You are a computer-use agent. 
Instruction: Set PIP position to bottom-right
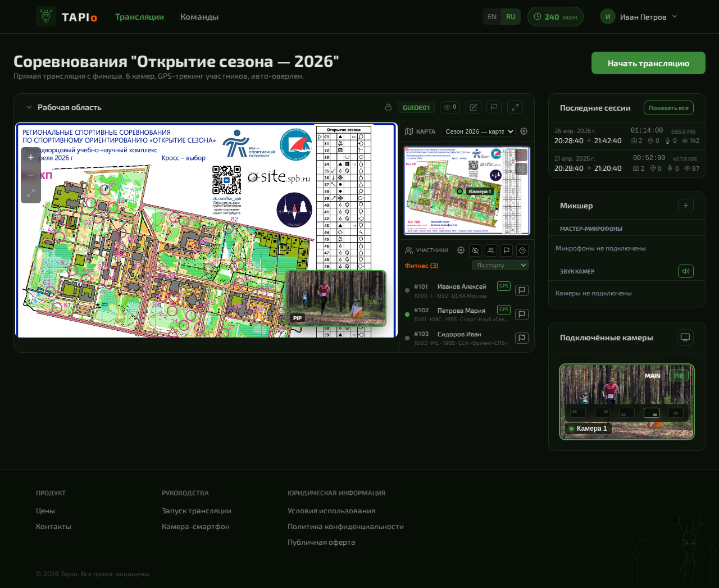pyautogui.click(x=652, y=413)
